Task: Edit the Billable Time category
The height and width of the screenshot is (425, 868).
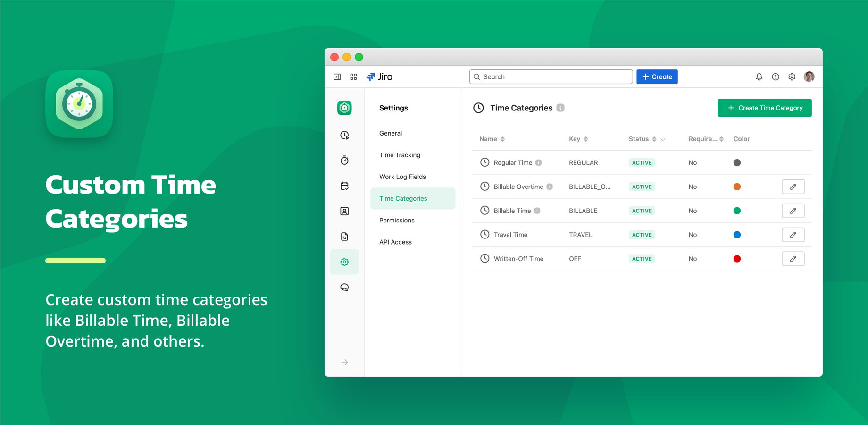Action: [793, 211]
